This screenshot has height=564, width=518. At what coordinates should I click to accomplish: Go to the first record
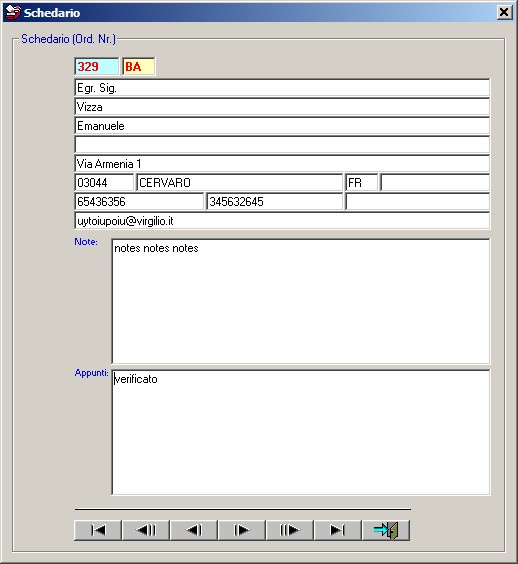click(98, 530)
